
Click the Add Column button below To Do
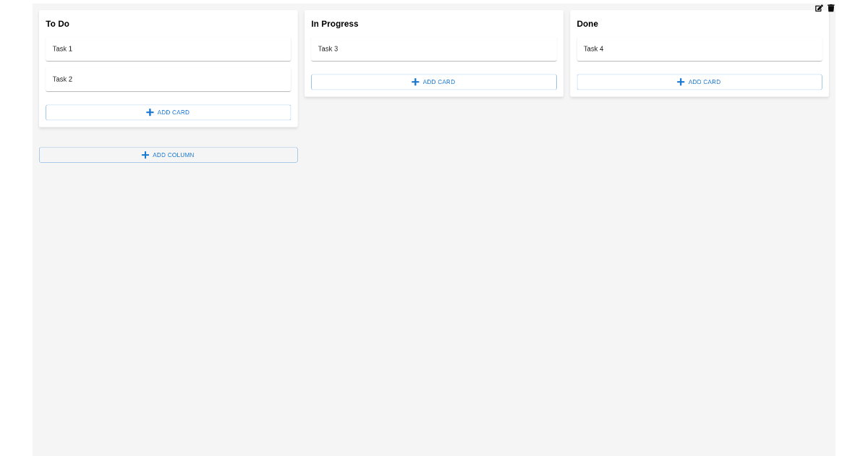coord(168,154)
